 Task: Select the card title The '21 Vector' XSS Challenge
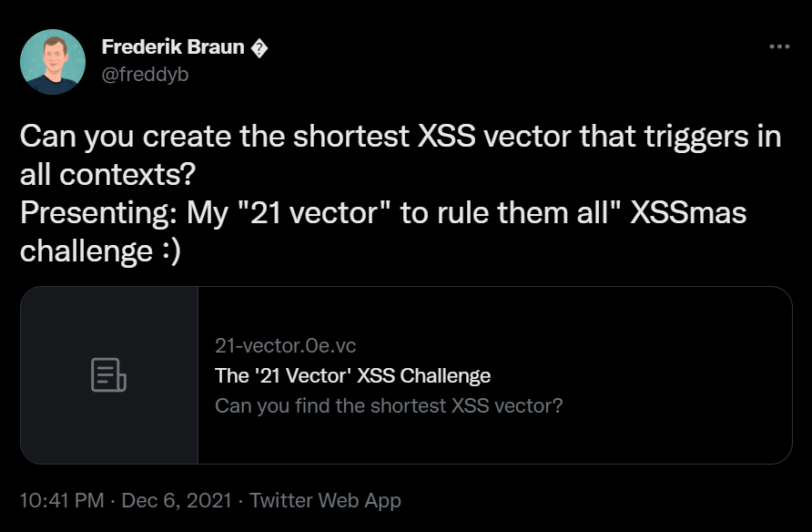[x=353, y=375]
